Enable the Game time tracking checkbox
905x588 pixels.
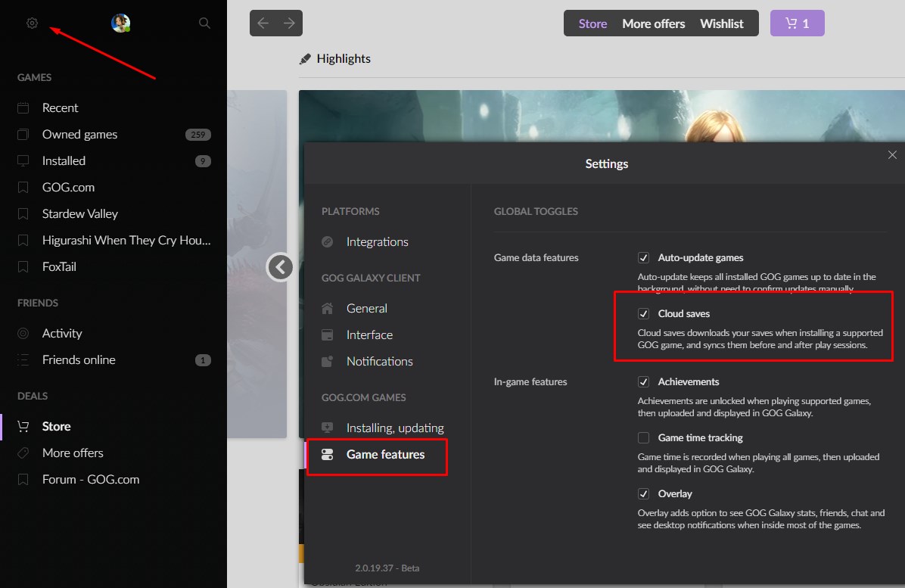[x=643, y=437]
